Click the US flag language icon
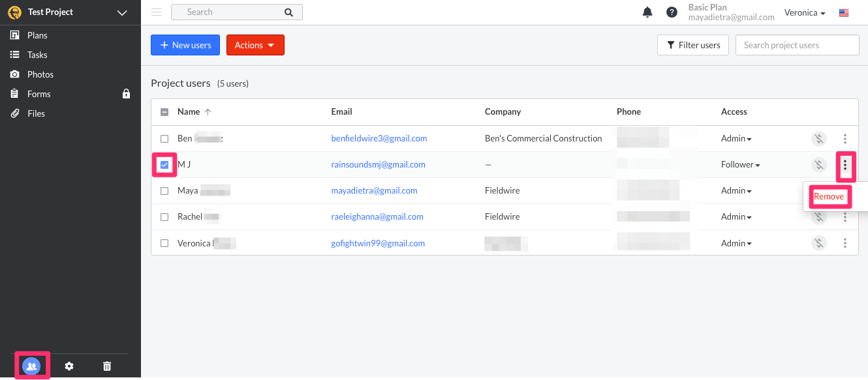 pos(844,12)
